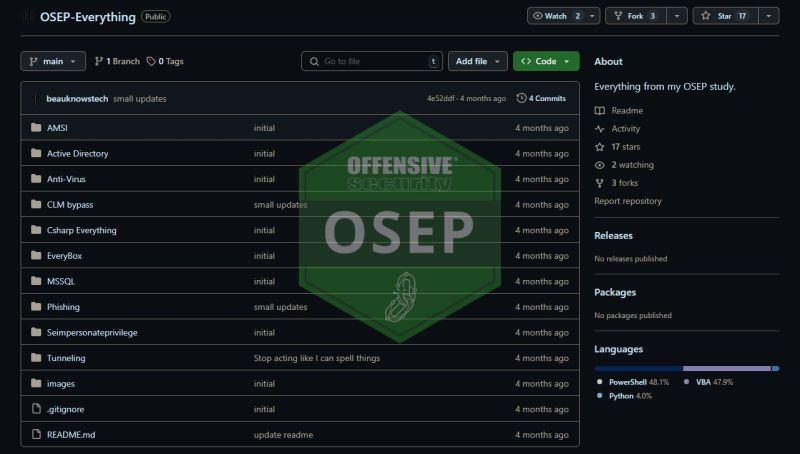Click the clock icon next to 4 Commits
Screen dimensions: 800x454
pos(521,98)
